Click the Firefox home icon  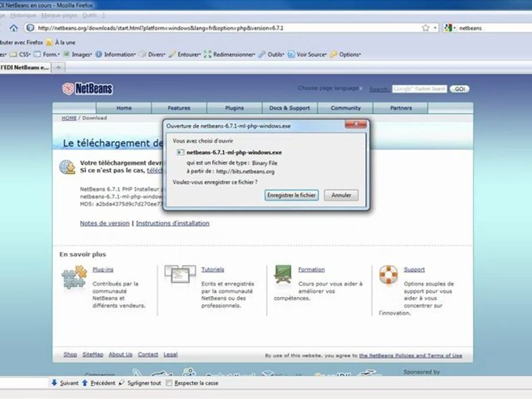click(x=13, y=28)
